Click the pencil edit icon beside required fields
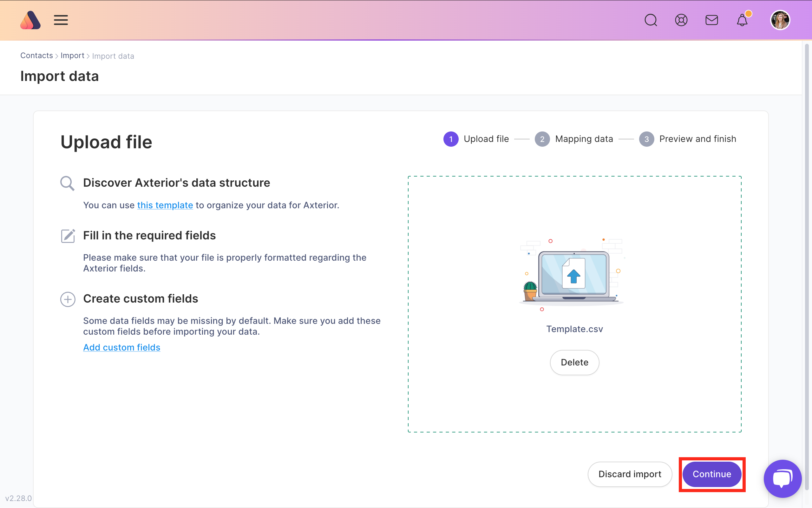 [x=68, y=236]
